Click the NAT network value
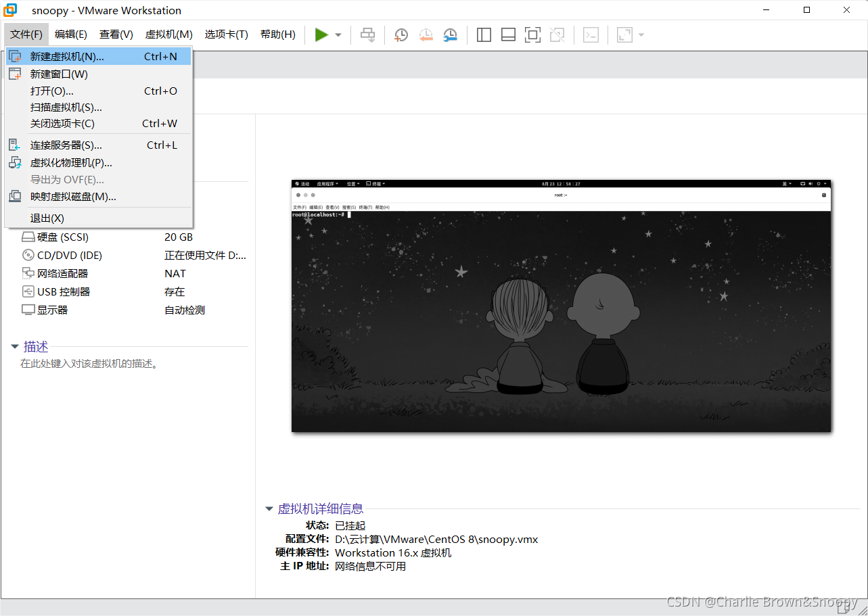The width and height of the screenshot is (868, 616). tap(175, 274)
